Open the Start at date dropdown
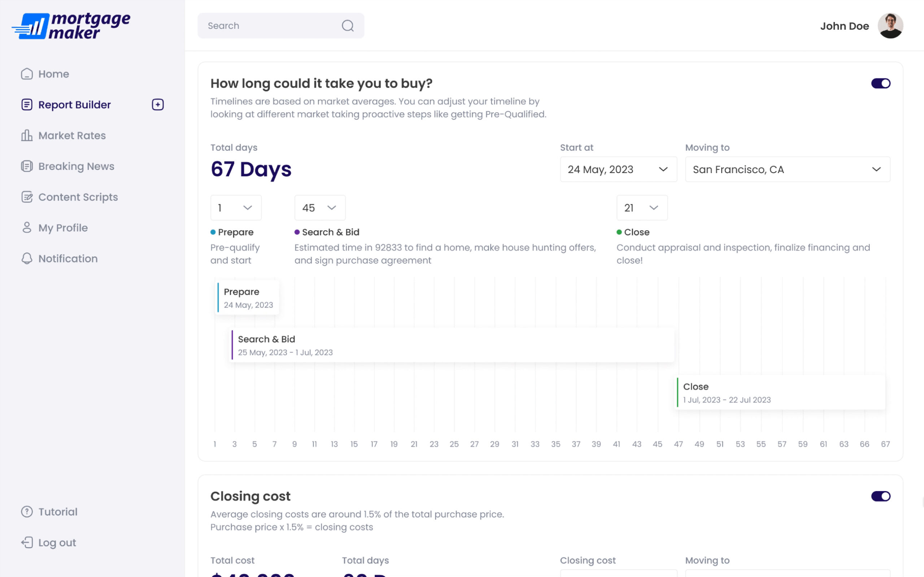Image resolution: width=924 pixels, height=577 pixels. click(618, 169)
